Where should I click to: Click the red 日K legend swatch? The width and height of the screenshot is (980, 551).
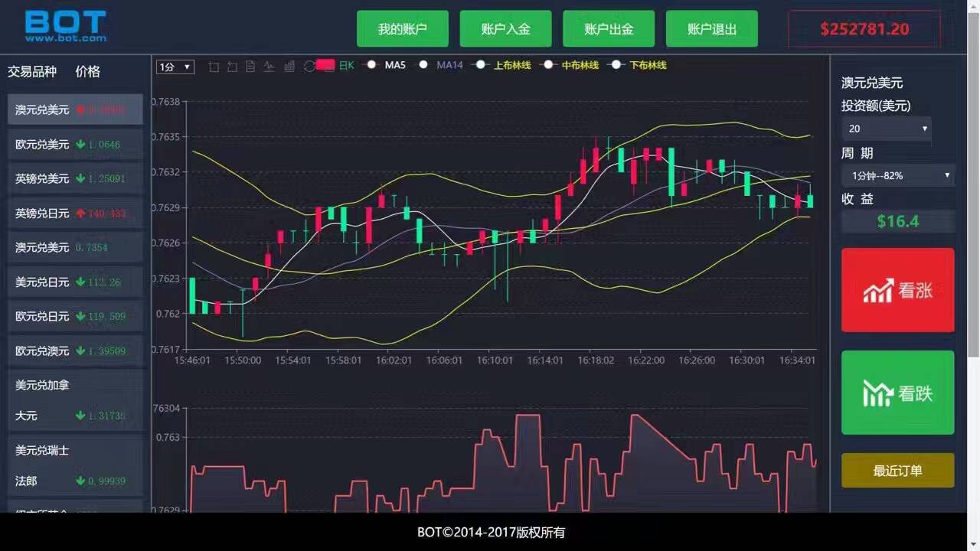325,65
